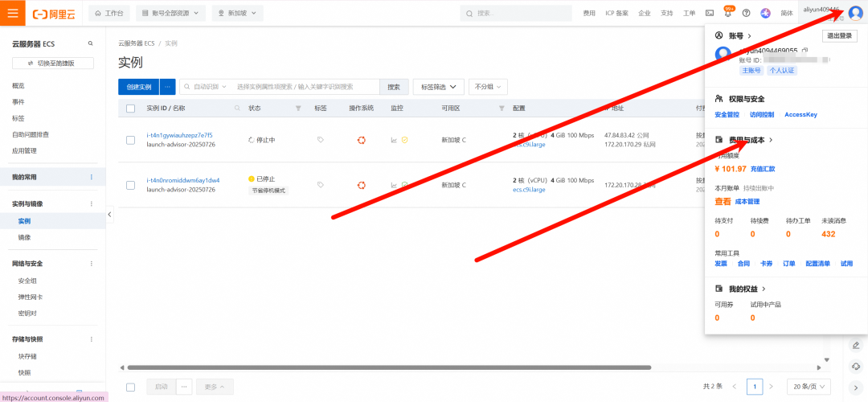The height and width of the screenshot is (402, 868).
Task: Go to 概览 in sidebar
Action: [18, 86]
